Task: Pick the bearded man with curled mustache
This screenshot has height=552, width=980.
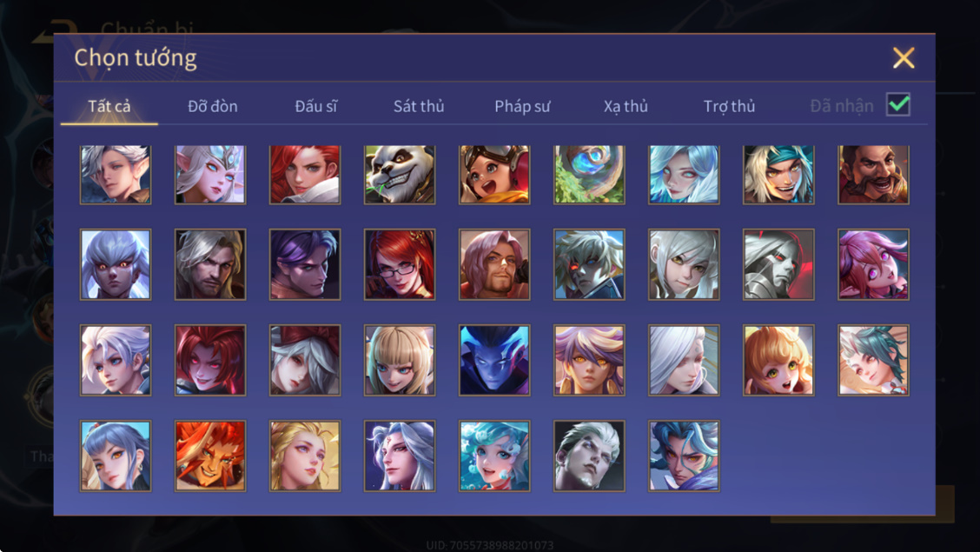Action: [873, 175]
